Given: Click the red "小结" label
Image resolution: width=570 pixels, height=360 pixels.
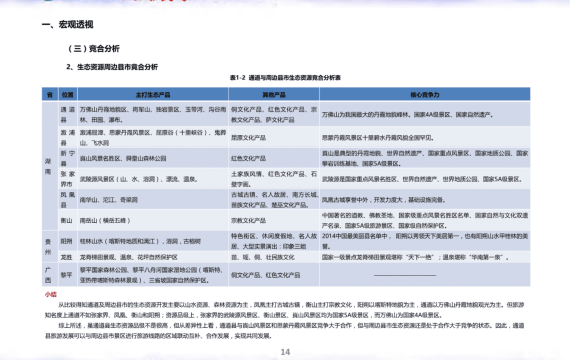Looking at the screenshot, I should point(51,294).
